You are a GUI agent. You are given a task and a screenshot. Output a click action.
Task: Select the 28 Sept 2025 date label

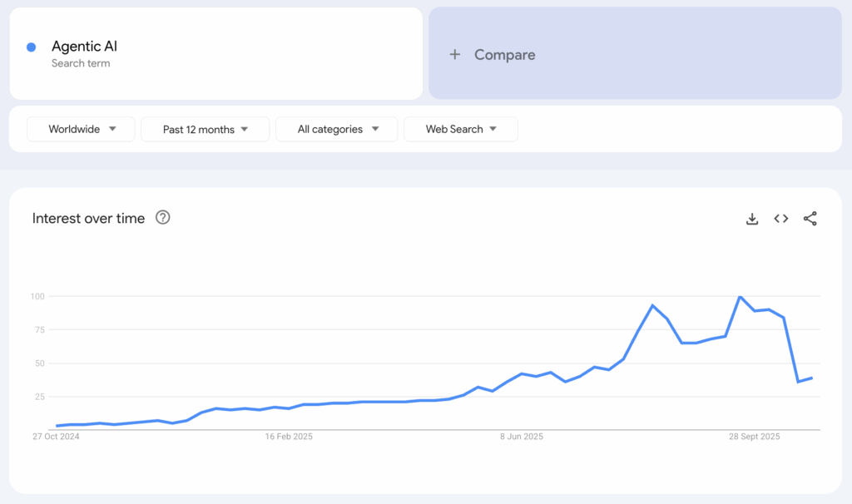click(754, 437)
